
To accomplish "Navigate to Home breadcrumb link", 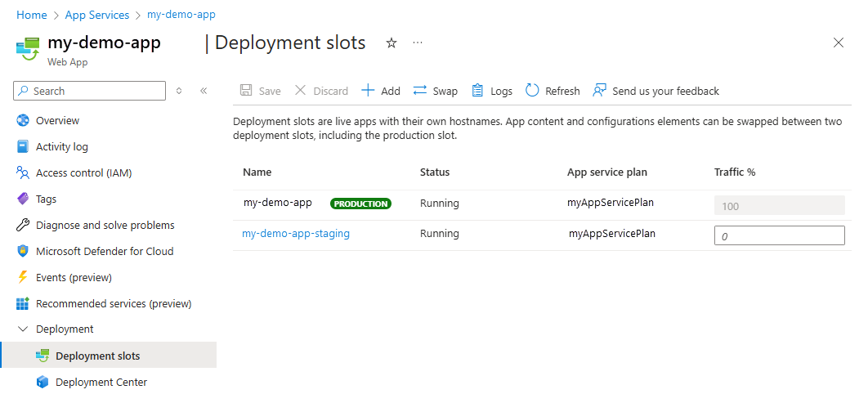I will [x=31, y=15].
